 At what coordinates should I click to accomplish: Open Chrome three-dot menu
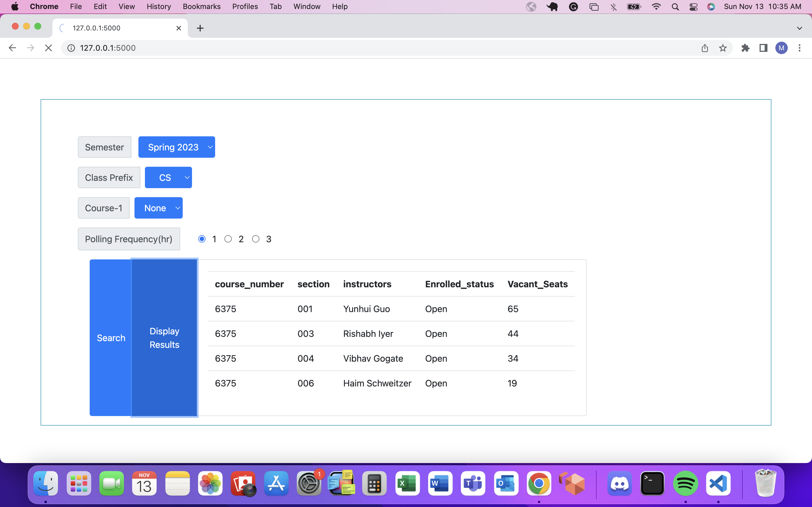[800, 48]
